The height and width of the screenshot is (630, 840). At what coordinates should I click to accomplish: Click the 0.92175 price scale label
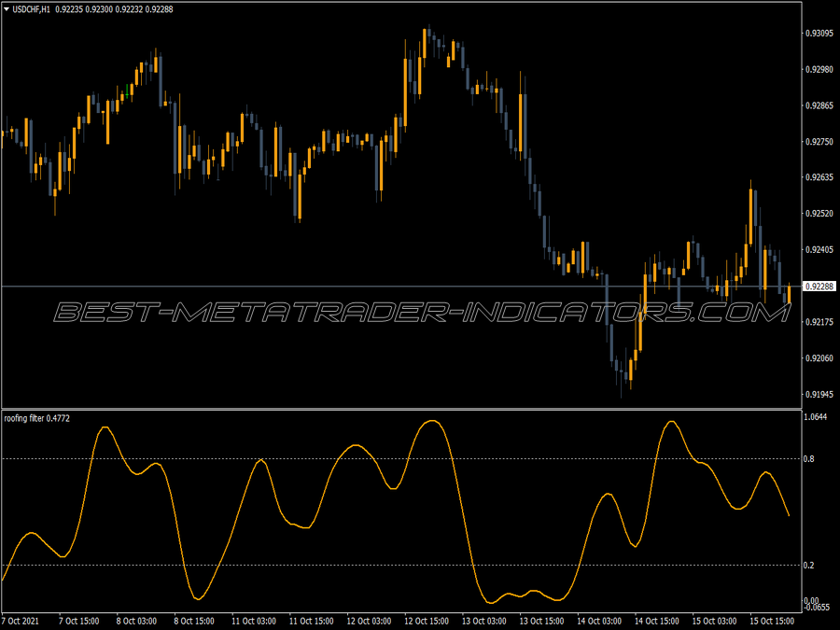click(819, 322)
